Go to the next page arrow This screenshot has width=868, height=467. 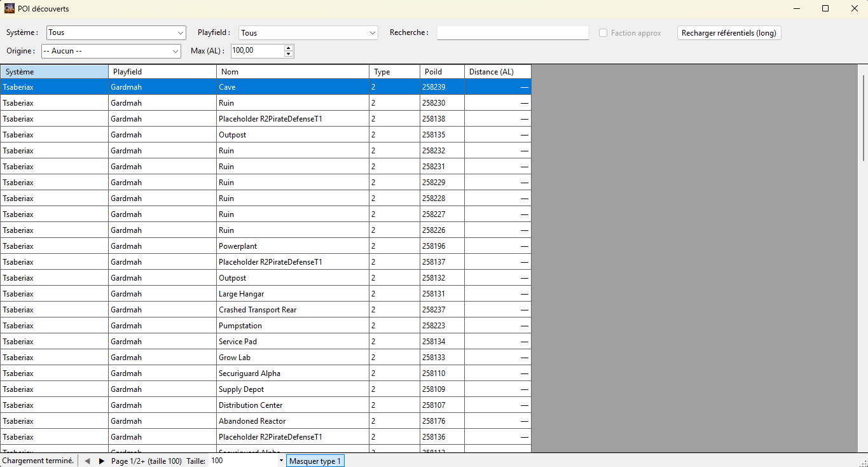pos(102,461)
